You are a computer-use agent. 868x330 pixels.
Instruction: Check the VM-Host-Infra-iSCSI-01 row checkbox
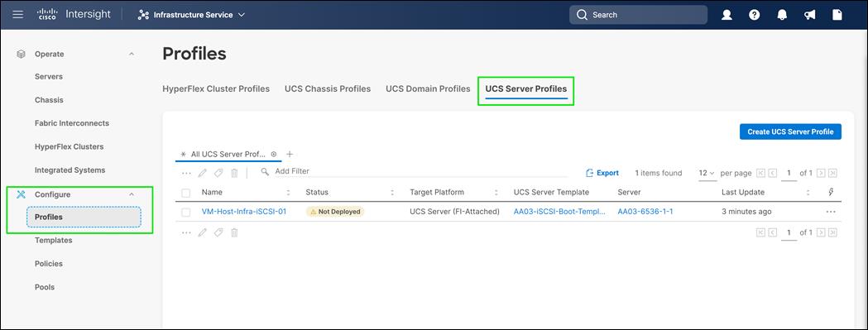[x=186, y=212]
